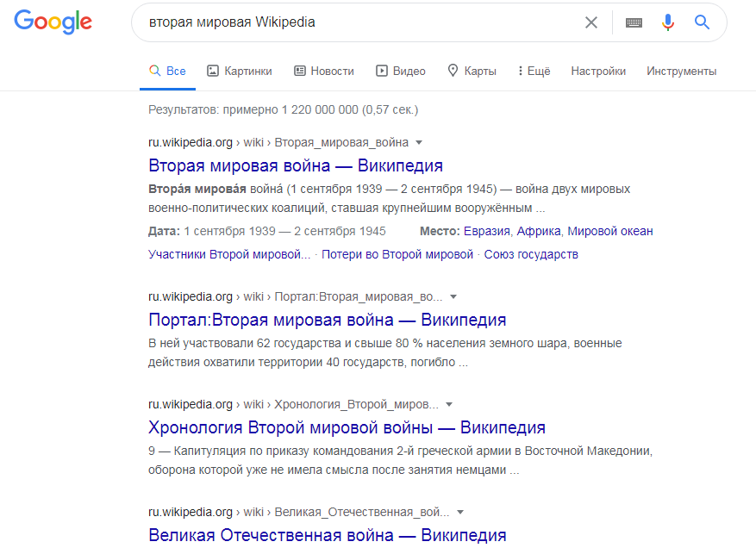Open Великая Отечественная война — Википедия result
Screen dimensions: 756x548
(328, 535)
